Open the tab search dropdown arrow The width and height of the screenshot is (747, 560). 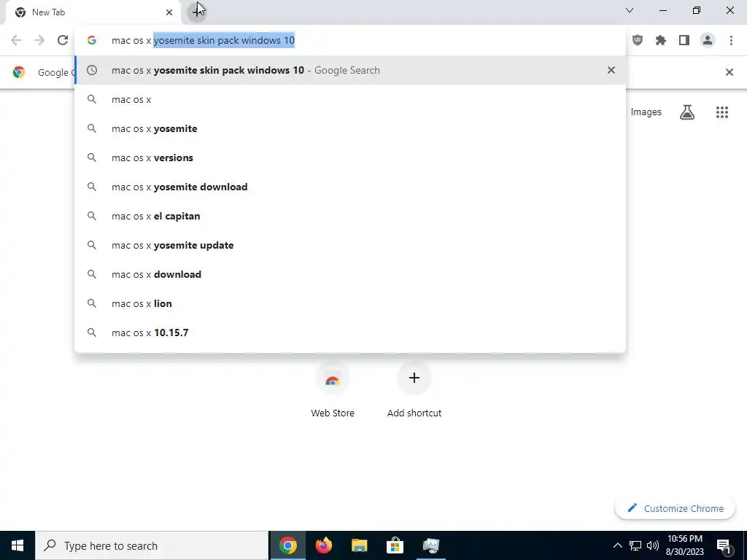630,10
